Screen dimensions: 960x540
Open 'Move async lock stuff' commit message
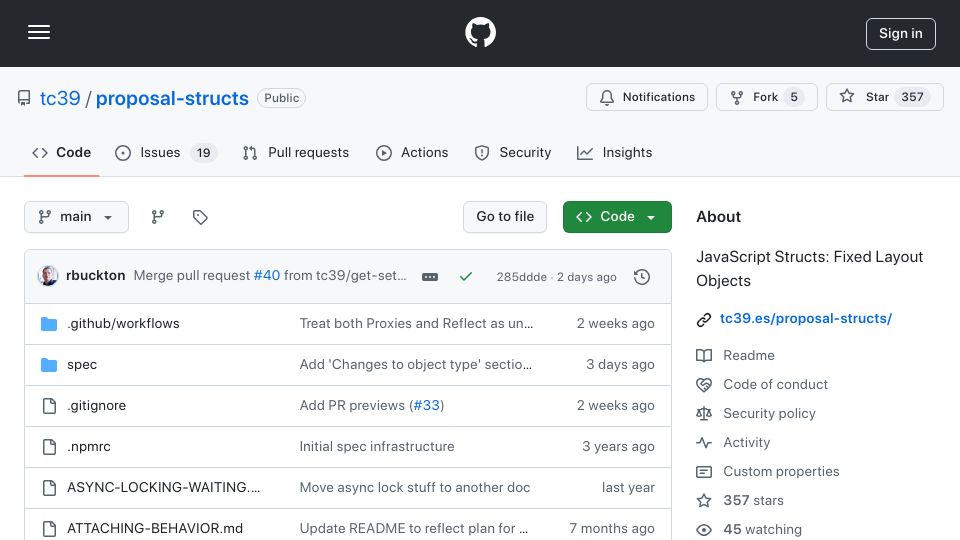(x=414, y=487)
